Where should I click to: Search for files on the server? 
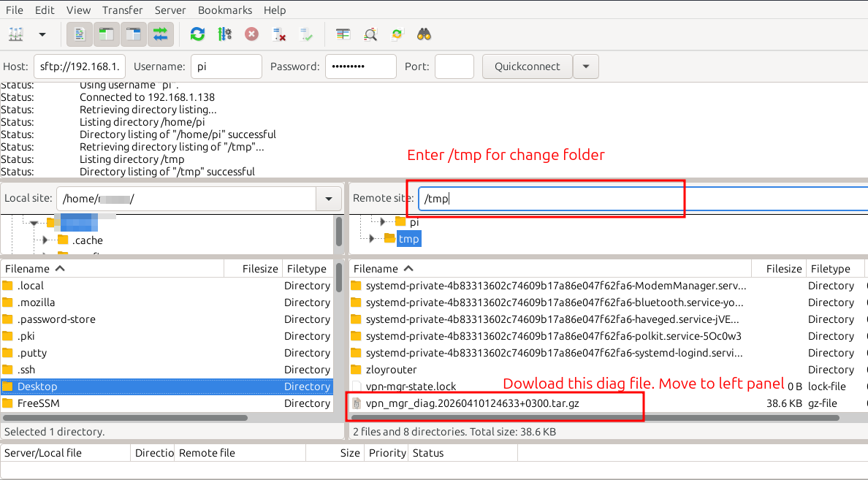click(x=422, y=34)
